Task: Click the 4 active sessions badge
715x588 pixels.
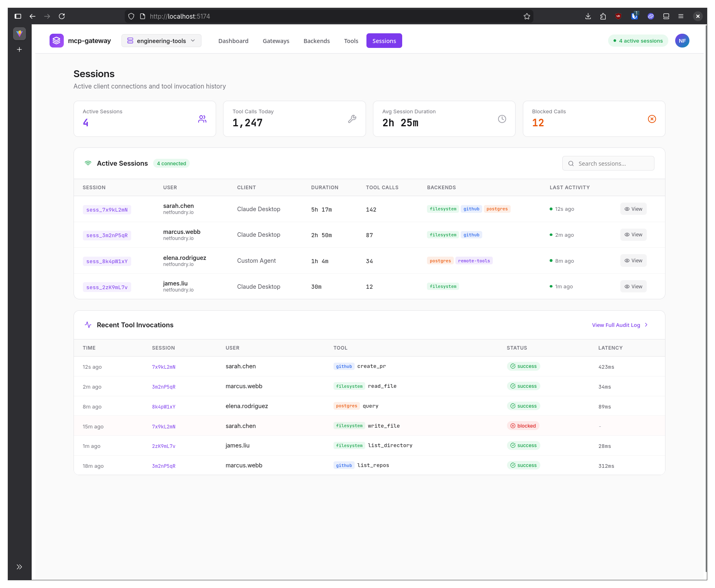Action: (x=638, y=41)
